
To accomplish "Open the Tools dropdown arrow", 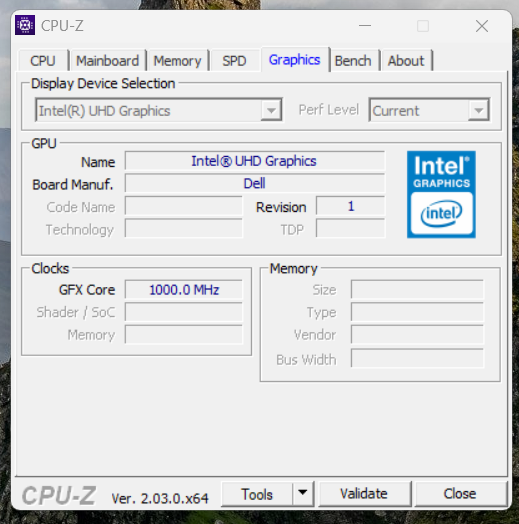I will click(303, 493).
